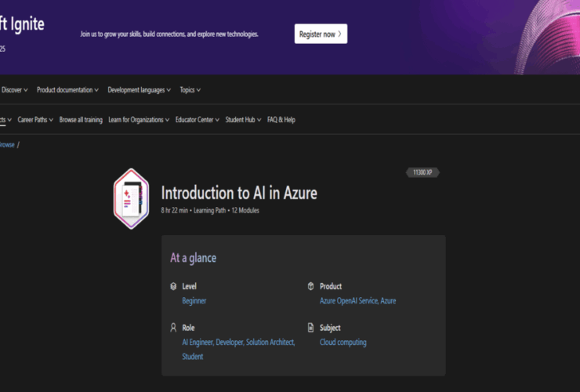
Task: Click the 11300 XP badge
Action: pos(422,172)
